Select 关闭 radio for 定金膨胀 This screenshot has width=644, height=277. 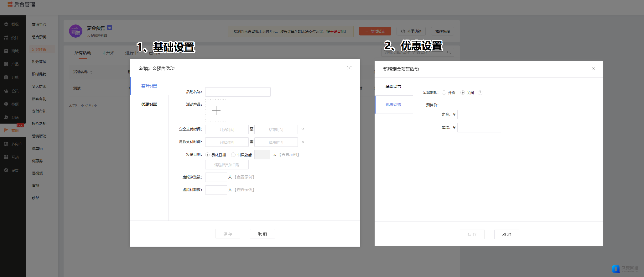coord(462,93)
